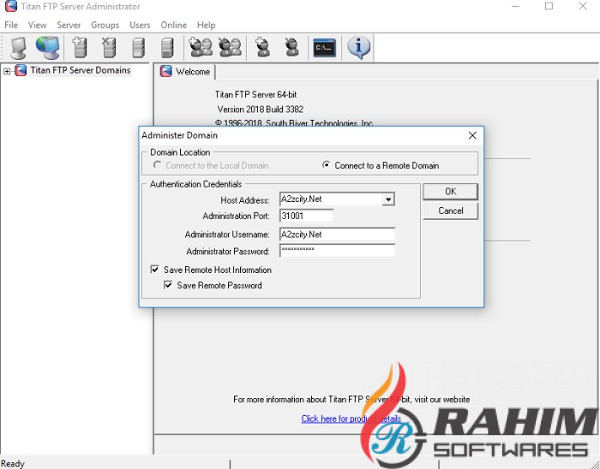Click the Ready status bar text
The image size is (600, 469).
click(13, 464)
